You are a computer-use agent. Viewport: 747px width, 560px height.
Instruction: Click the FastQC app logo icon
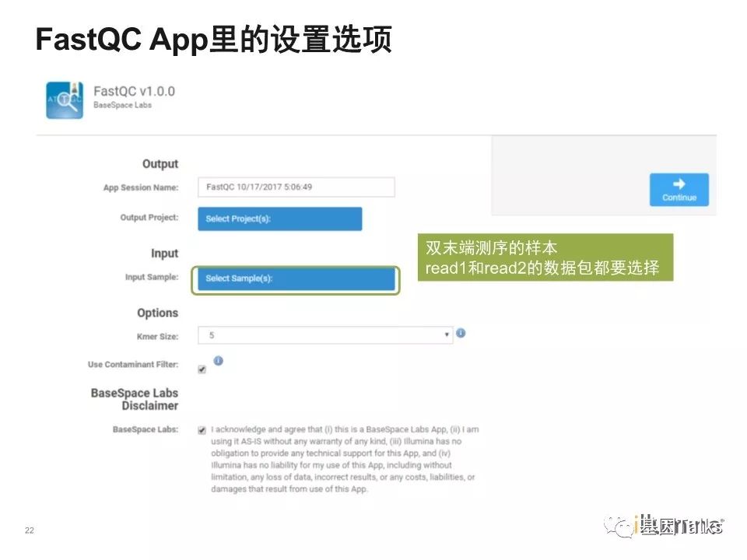[65, 100]
